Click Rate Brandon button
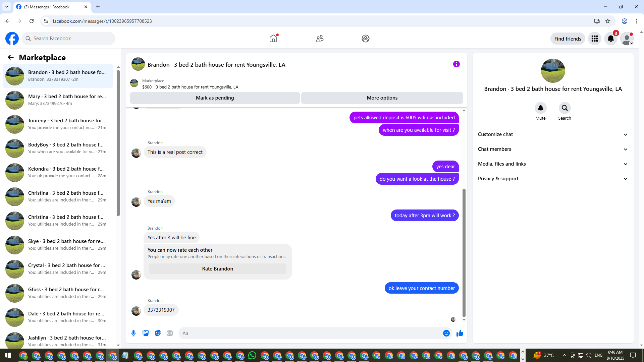The height and width of the screenshot is (362, 644). (x=217, y=269)
